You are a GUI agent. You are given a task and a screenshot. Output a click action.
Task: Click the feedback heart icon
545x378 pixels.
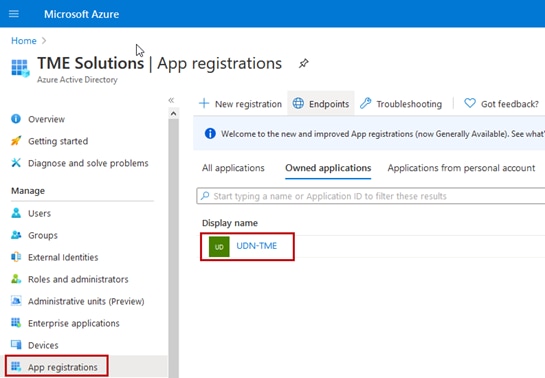click(x=470, y=103)
